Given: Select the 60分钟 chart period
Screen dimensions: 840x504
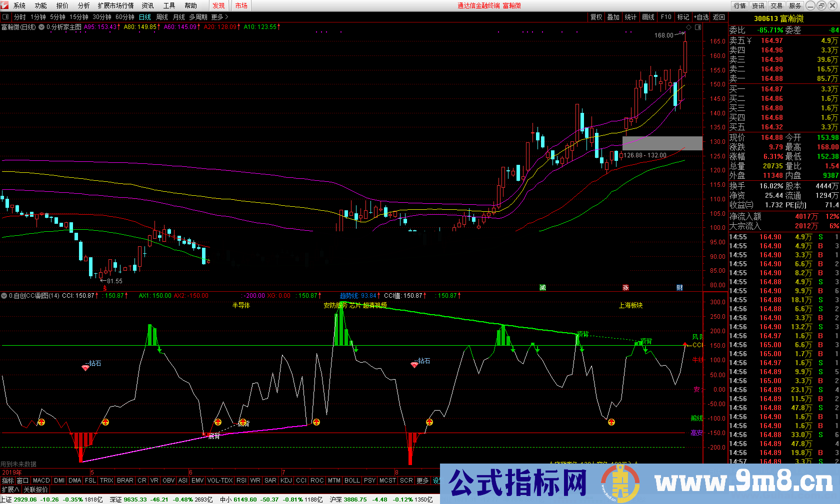Looking at the screenshot, I should (x=125, y=17).
